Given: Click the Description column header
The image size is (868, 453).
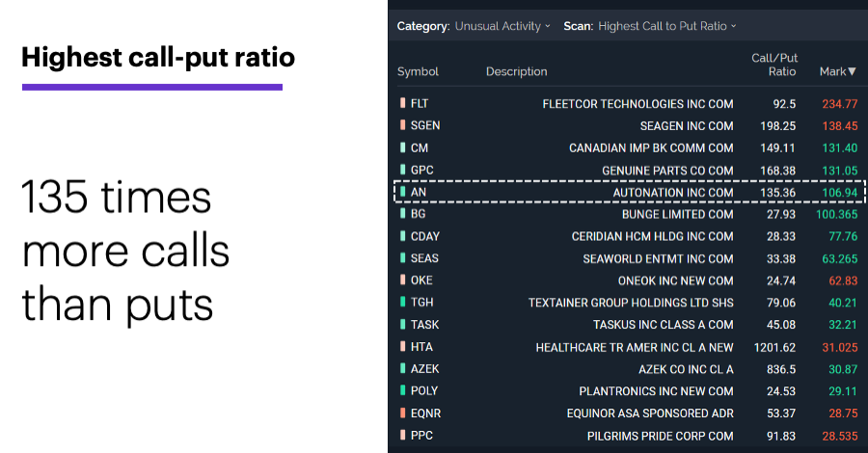Looking at the screenshot, I should coord(517,71).
